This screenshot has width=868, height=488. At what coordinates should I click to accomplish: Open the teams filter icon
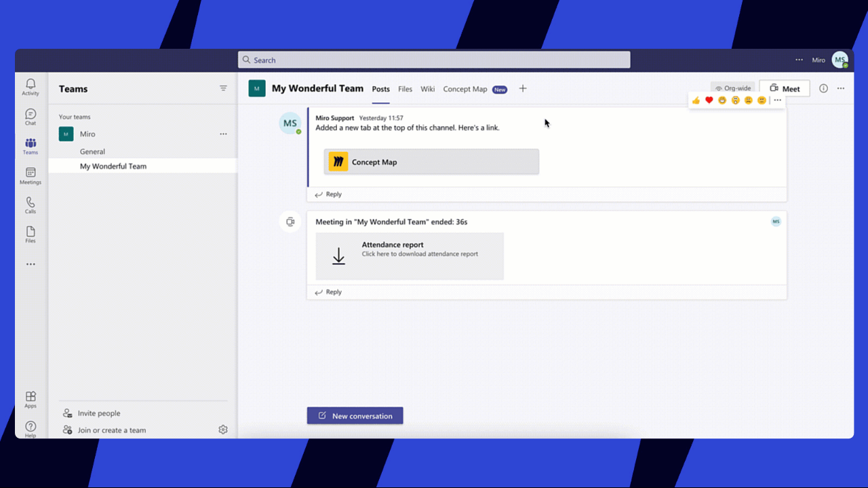click(x=223, y=89)
